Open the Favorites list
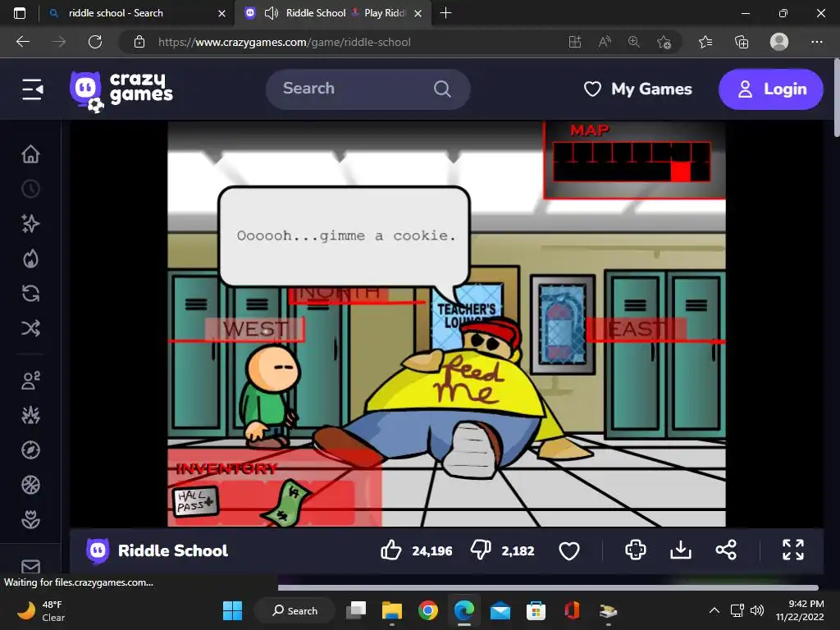 tap(705, 42)
